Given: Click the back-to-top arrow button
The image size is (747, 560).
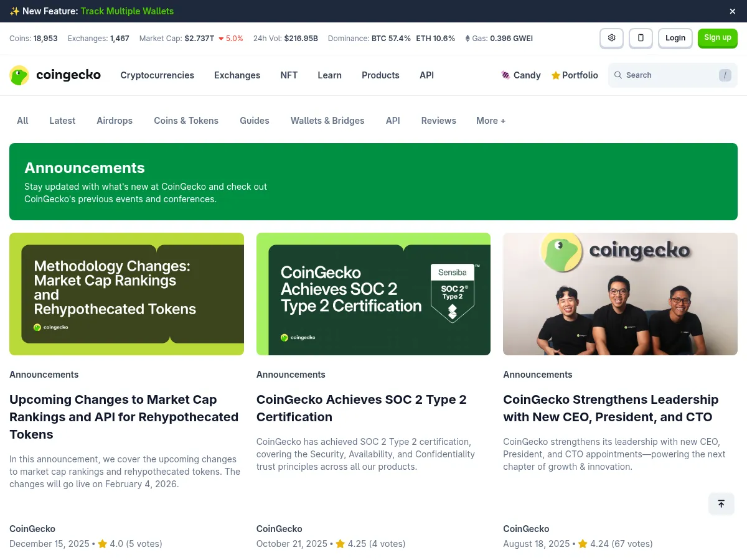Looking at the screenshot, I should click(x=721, y=503).
